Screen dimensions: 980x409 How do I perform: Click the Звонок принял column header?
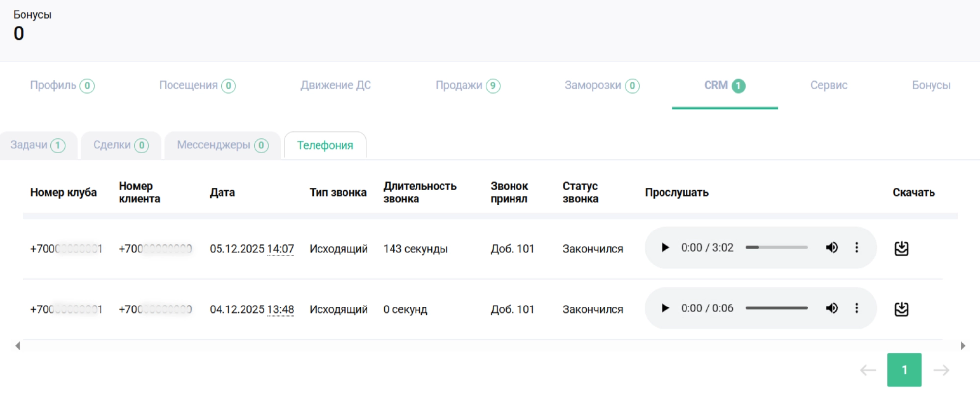coord(510,192)
